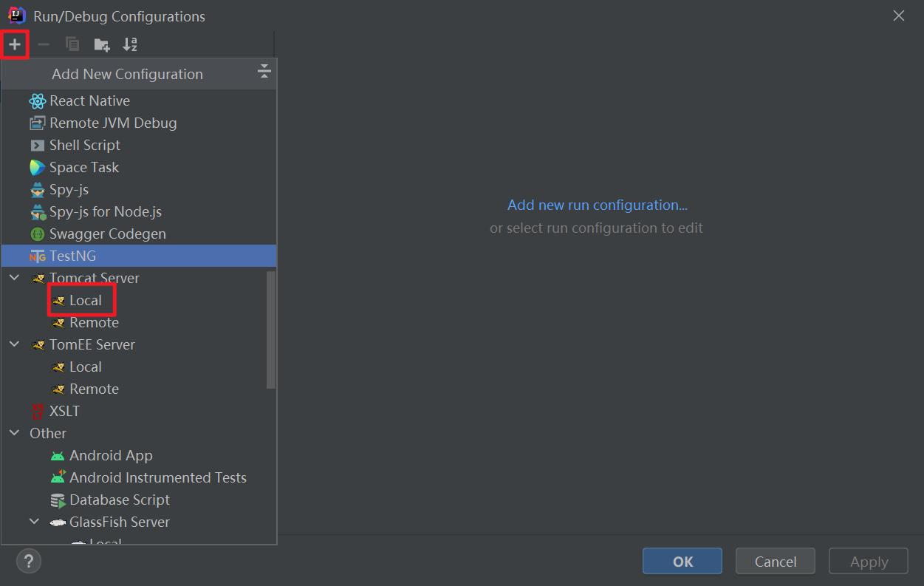Click the GlassFish Server label
Image resolution: width=924 pixels, height=586 pixels.
point(120,522)
